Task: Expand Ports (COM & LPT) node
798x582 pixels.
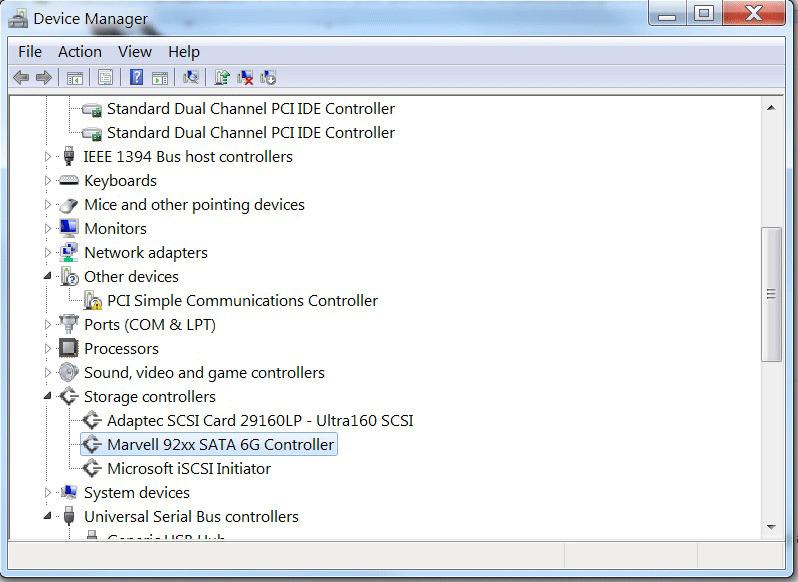Action: [48, 324]
